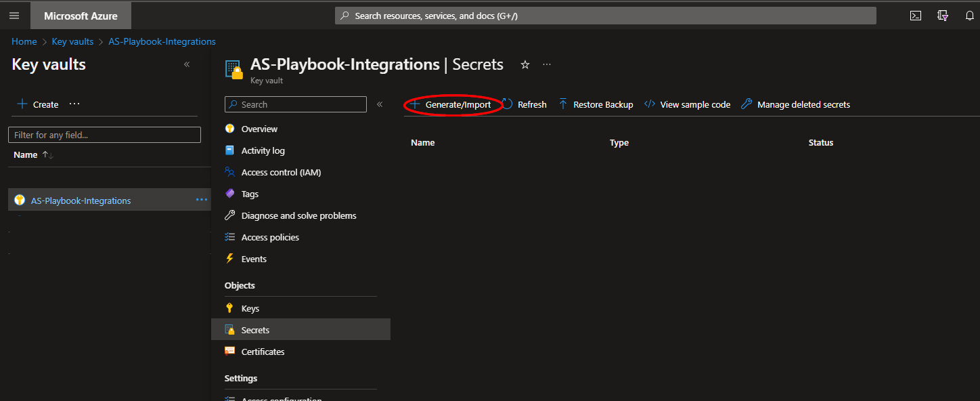The width and height of the screenshot is (980, 401).
Task: Sort key vaults by Name column
Action: click(33, 154)
